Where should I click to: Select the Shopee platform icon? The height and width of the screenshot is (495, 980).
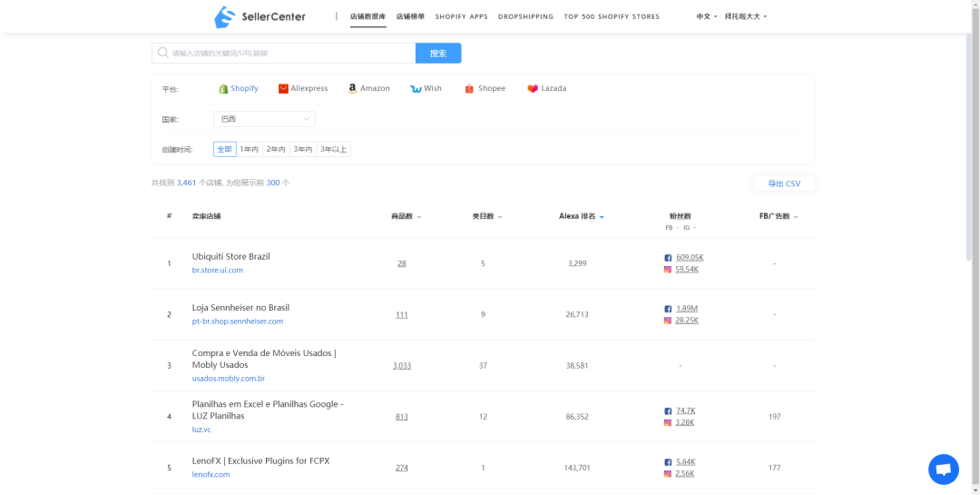coord(469,89)
